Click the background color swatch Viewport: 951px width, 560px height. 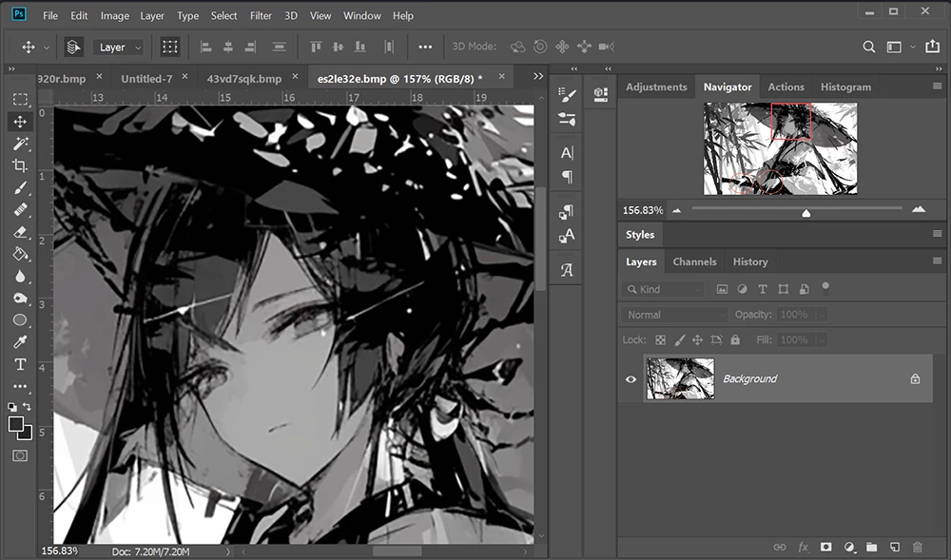pyautogui.click(x=25, y=433)
